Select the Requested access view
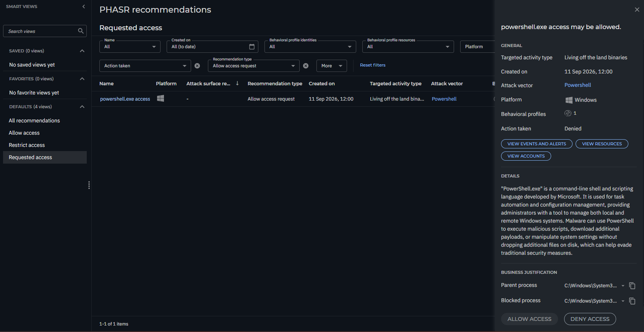Image resolution: width=644 pixels, height=332 pixels. click(45, 157)
